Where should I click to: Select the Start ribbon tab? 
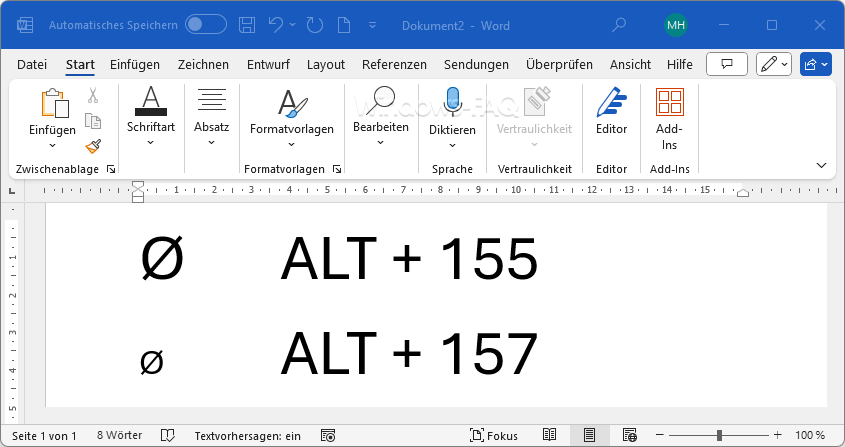80,65
